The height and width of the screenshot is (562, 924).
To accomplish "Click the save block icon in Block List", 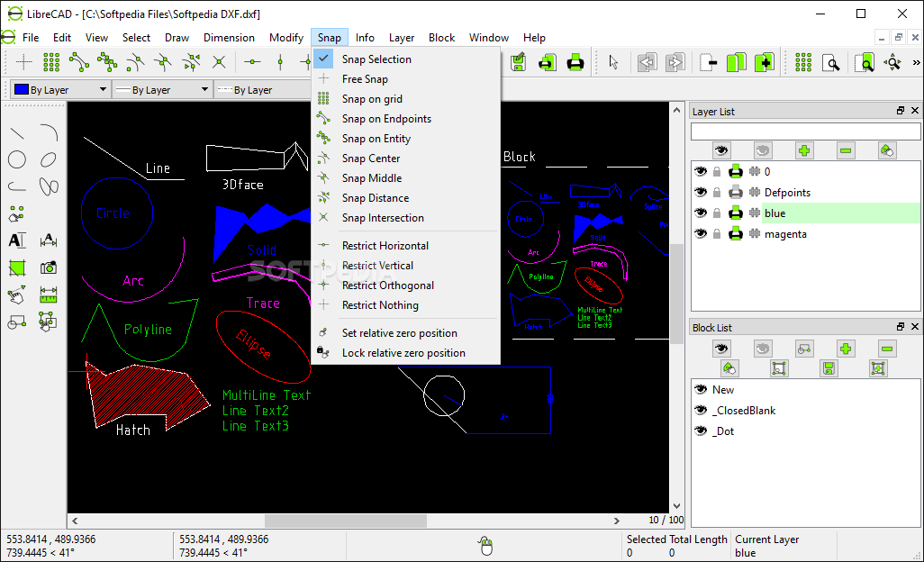I will [829, 368].
